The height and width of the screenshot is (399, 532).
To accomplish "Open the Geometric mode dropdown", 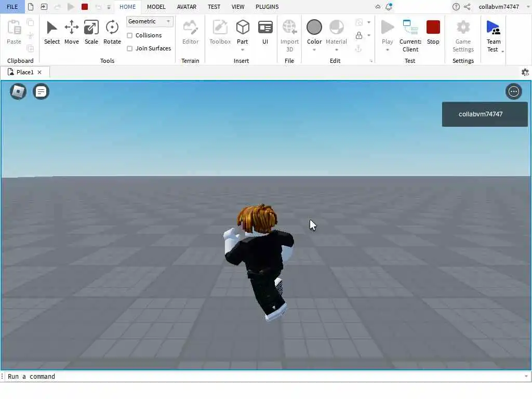I will (x=149, y=21).
